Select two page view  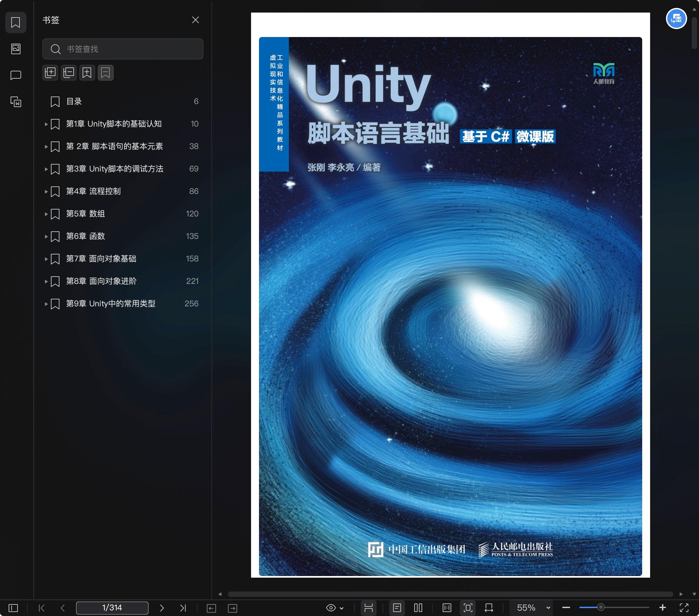click(x=418, y=608)
